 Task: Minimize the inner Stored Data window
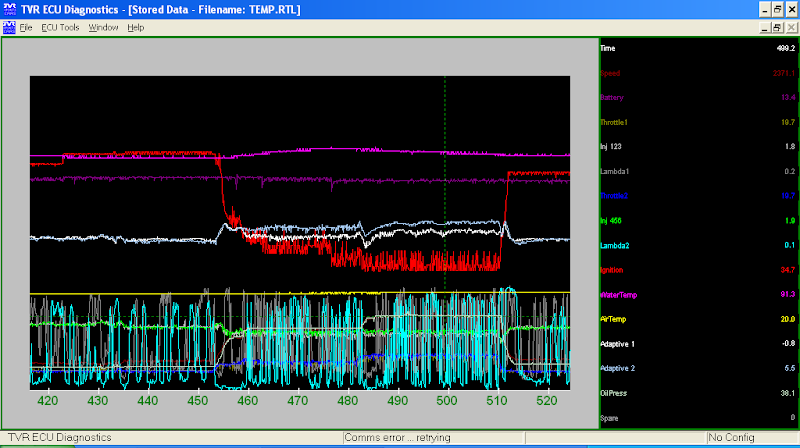pyautogui.click(x=764, y=28)
